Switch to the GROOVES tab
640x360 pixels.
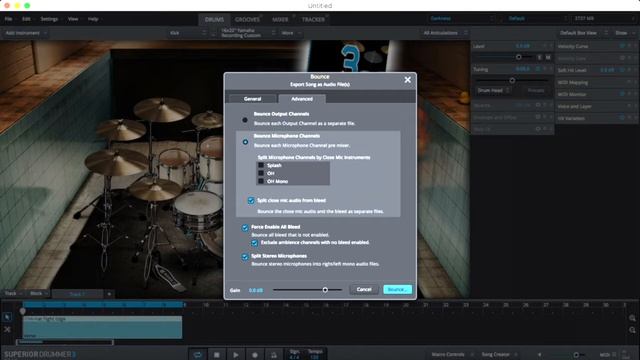point(247,20)
